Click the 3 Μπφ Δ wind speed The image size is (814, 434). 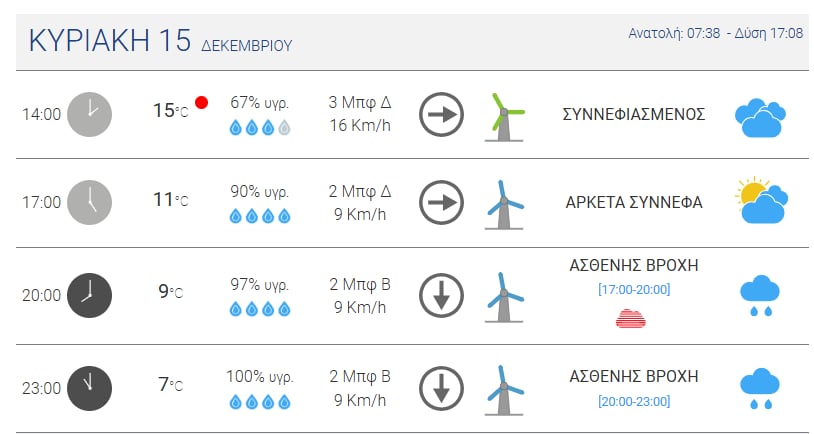(x=360, y=102)
